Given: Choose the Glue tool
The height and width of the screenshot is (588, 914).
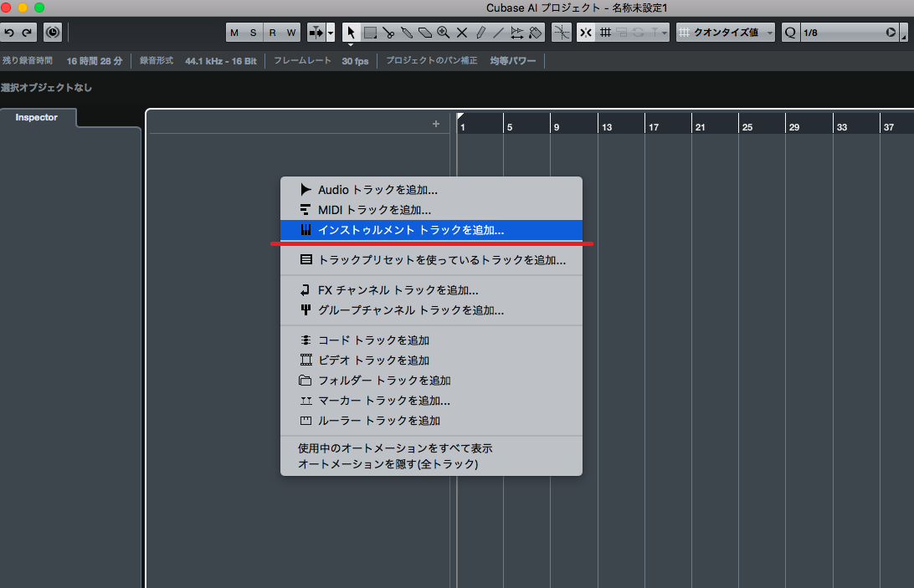Looking at the screenshot, I should [407, 33].
